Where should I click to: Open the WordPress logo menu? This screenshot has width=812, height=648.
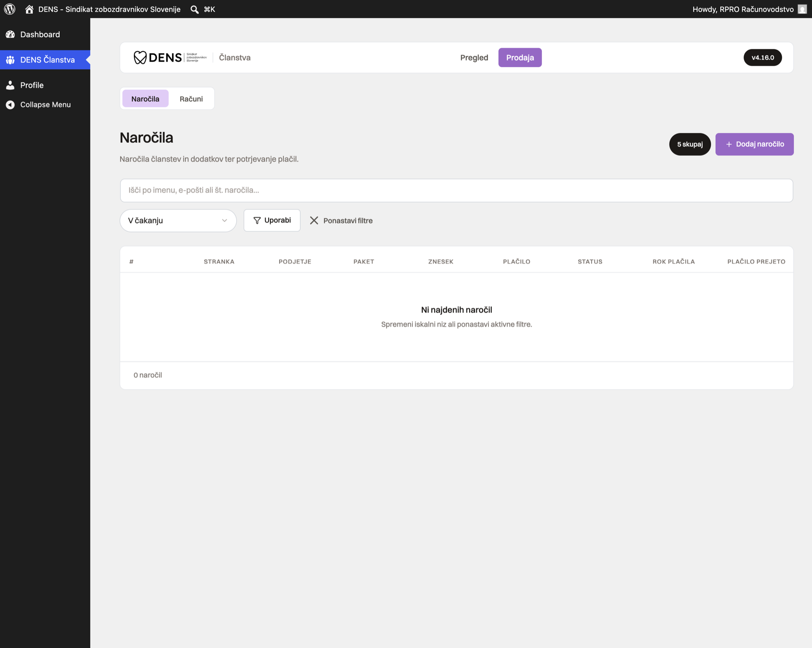coord(10,9)
